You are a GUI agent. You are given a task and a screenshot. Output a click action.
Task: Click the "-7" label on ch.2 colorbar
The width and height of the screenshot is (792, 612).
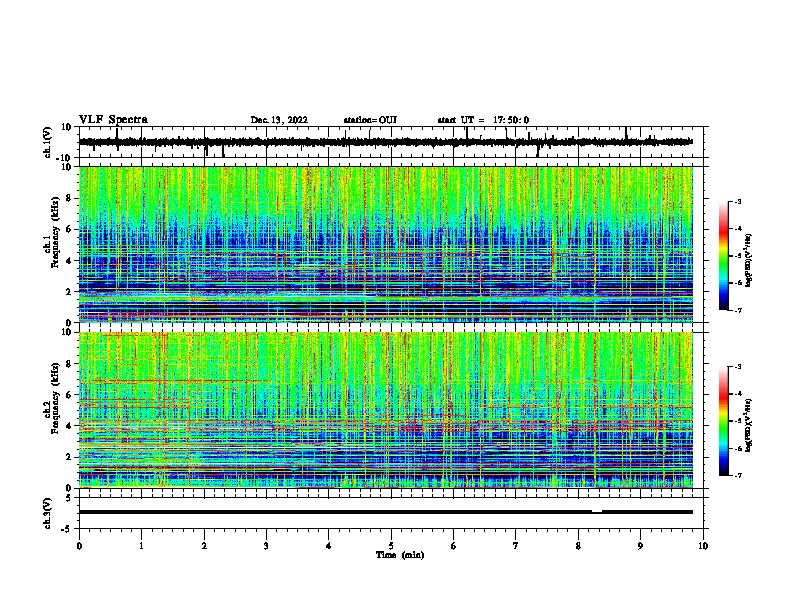(737, 476)
